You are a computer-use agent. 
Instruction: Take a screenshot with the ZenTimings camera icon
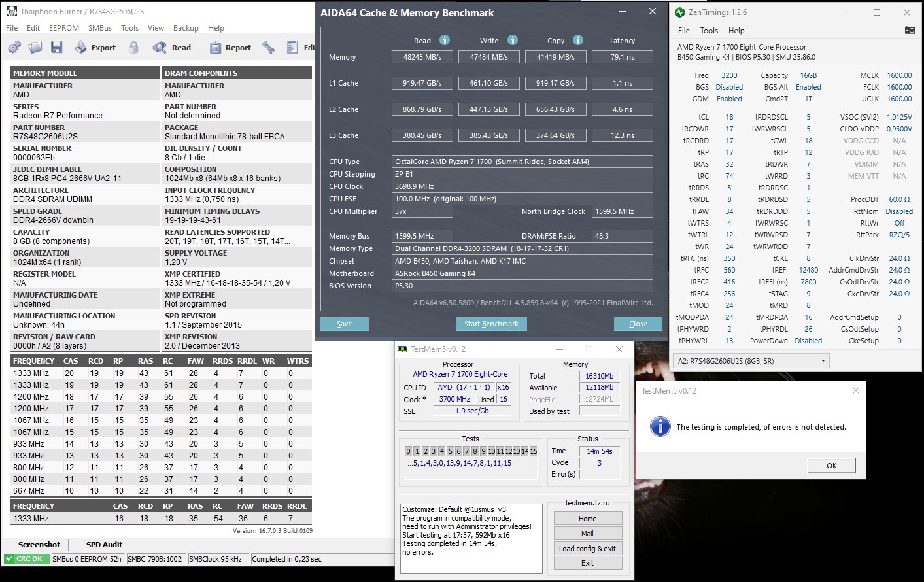click(x=910, y=30)
